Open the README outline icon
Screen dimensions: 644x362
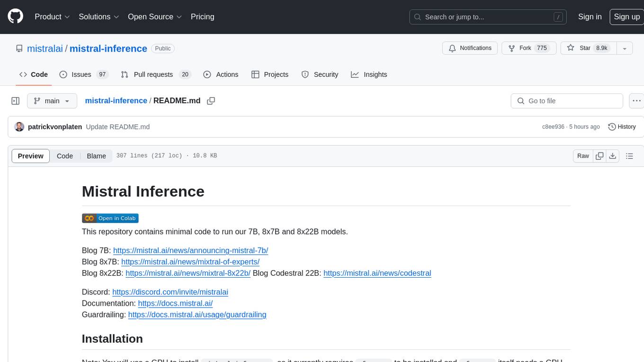629,156
